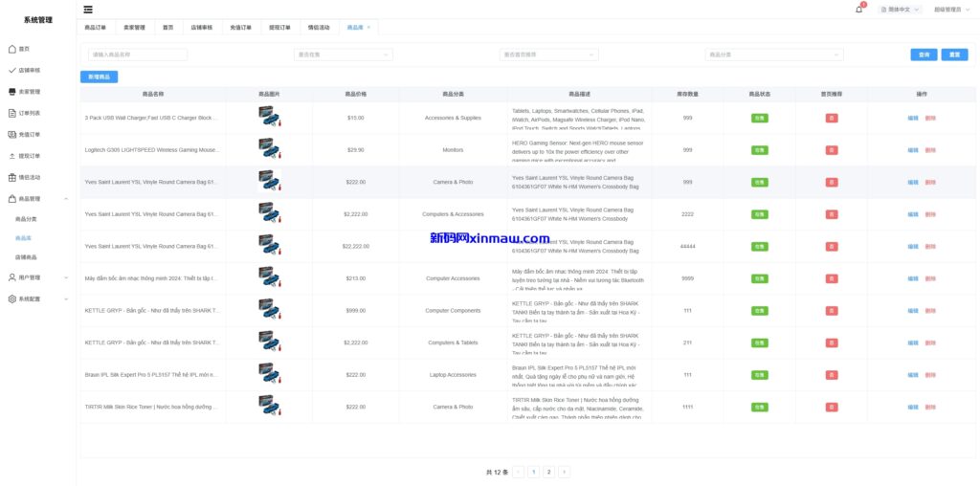
Task: Switch to the 情侣活动 tab
Action: tap(321, 28)
